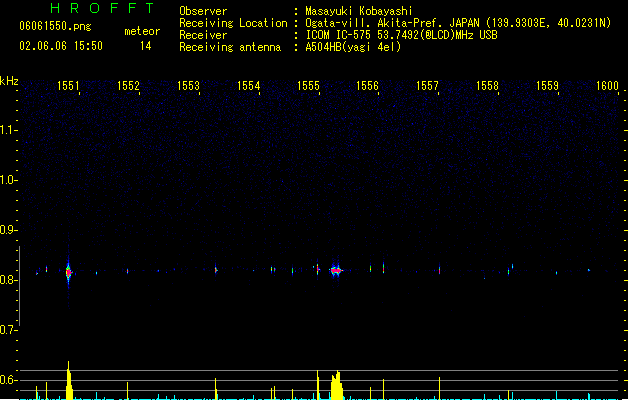
Task: Select the ICOM IC-575 53.7492 MHz receiver text
Action: 402,35
